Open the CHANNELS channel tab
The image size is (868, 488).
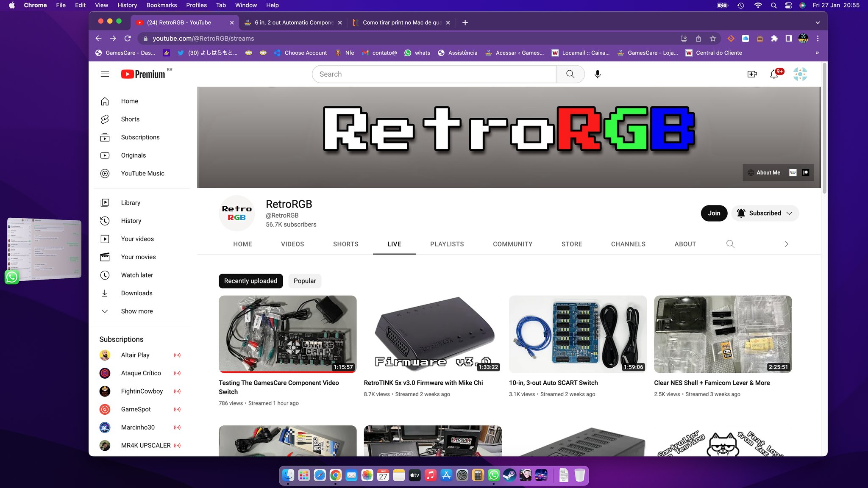click(x=628, y=244)
